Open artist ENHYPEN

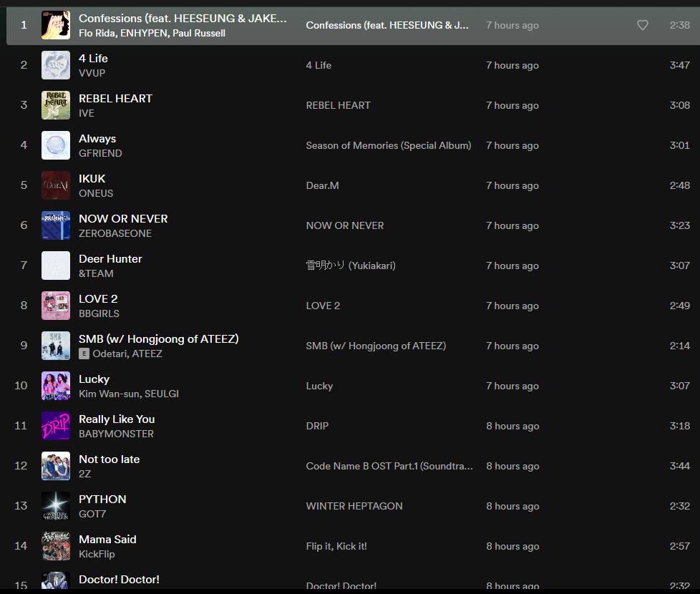tap(144, 33)
